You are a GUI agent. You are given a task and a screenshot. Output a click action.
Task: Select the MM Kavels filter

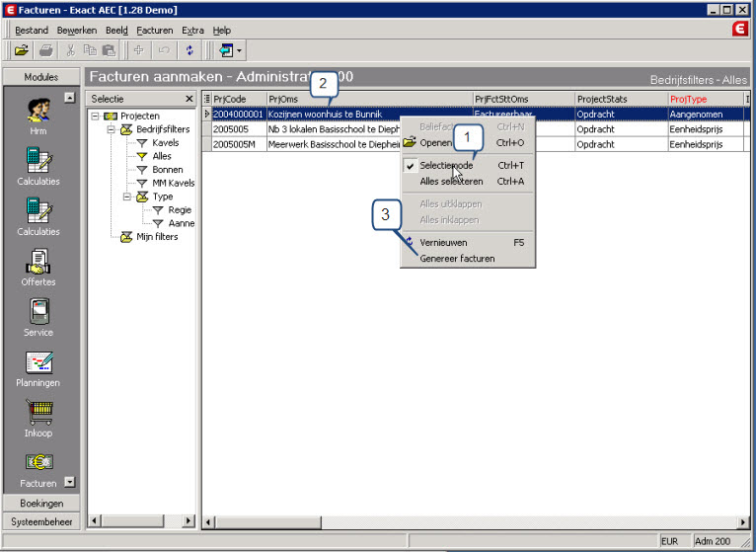point(173,184)
